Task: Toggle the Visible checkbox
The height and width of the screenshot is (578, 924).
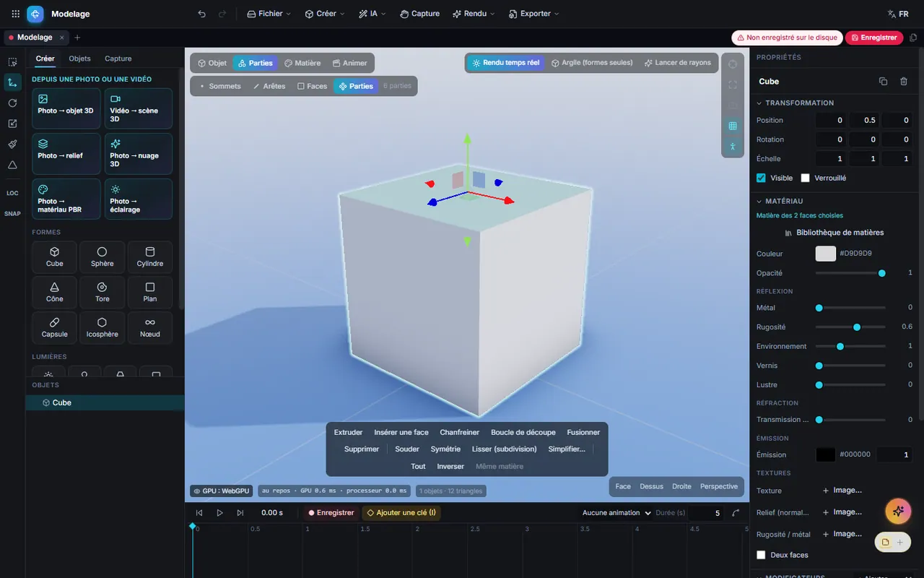Action: pos(761,178)
